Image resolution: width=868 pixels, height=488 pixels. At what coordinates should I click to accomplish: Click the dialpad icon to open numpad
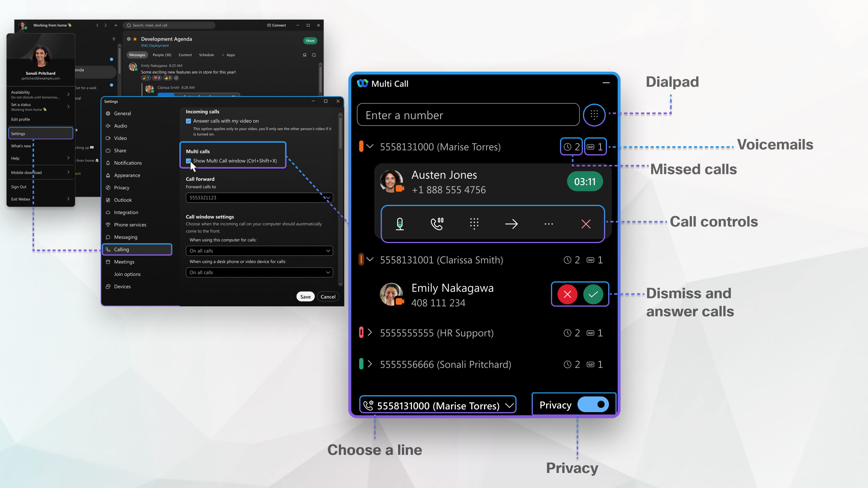594,114
